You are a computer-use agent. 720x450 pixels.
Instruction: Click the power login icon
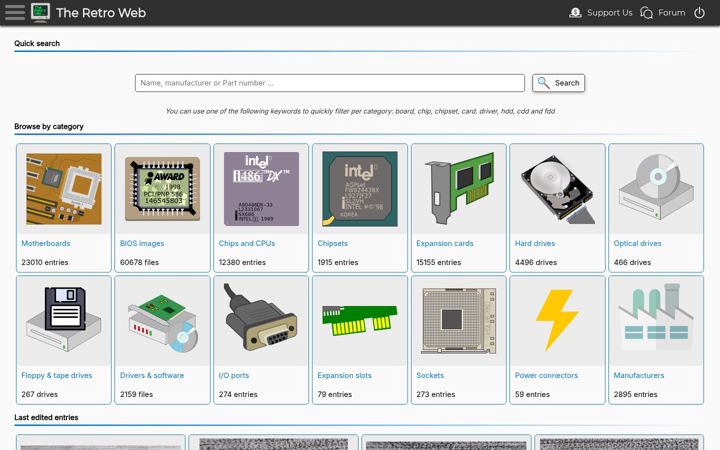pyautogui.click(x=699, y=12)
